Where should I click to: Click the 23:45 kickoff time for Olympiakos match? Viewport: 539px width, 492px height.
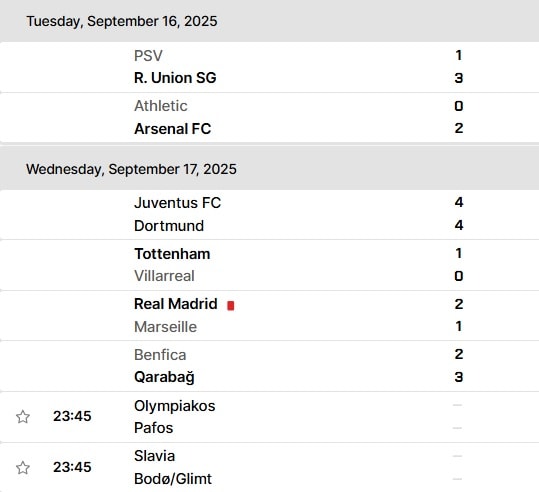click(x=72, y=416)
